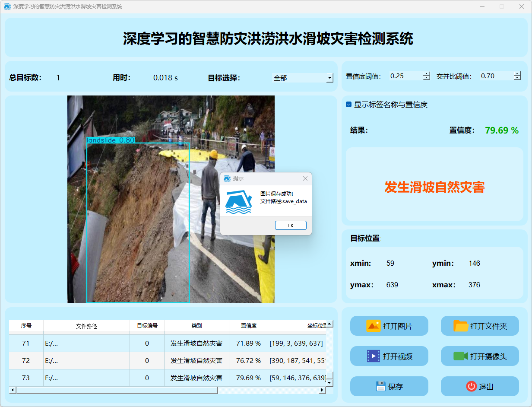Click the folder icon on Open Folder button
532x407 pixels.
461,326
